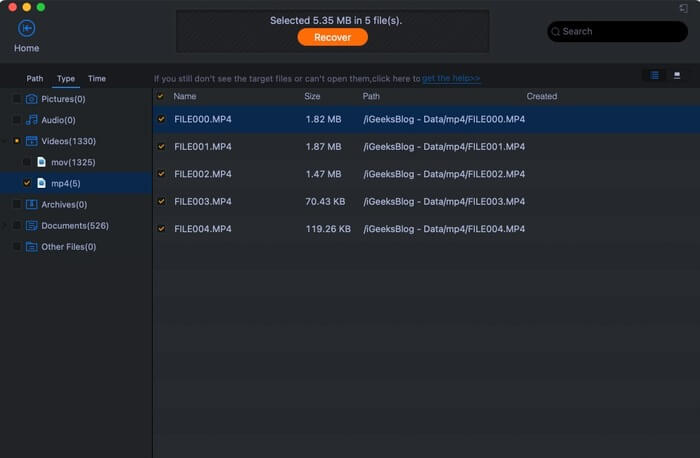Click the orange Recover button
This screenshot has width=700, height=458.
point(333,37)
